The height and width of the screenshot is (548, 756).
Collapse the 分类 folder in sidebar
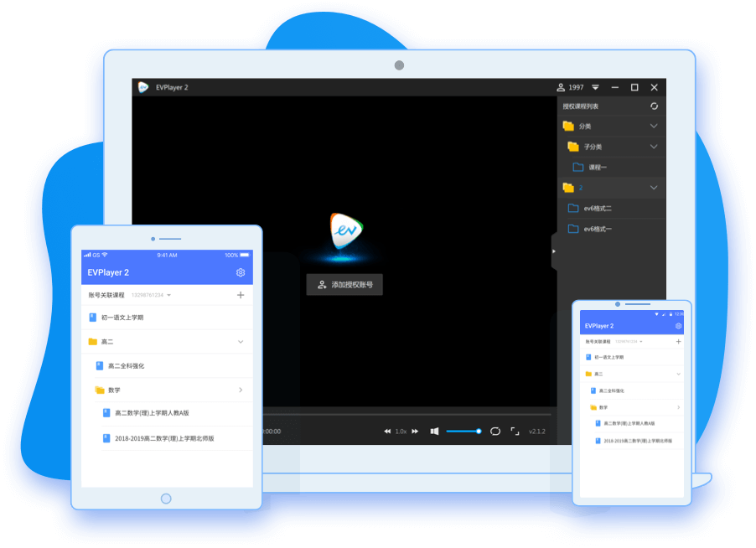click(x=654, y=125)
